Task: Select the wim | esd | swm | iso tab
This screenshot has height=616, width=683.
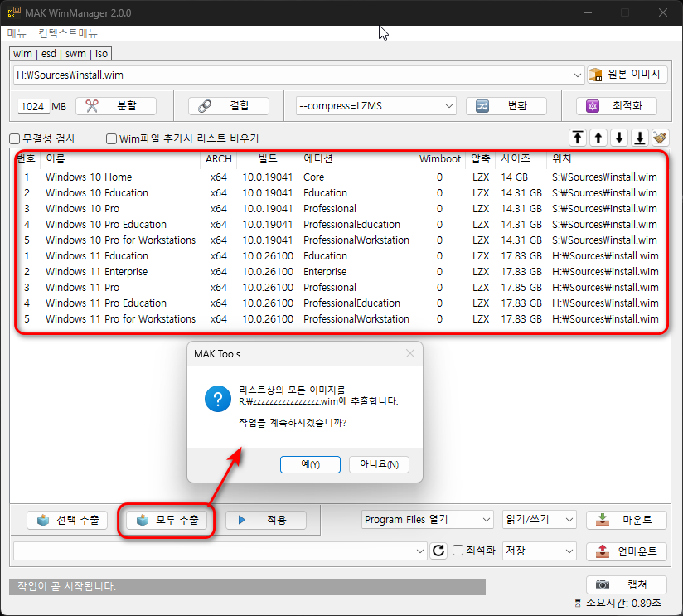Action: (x=61, y=54)
